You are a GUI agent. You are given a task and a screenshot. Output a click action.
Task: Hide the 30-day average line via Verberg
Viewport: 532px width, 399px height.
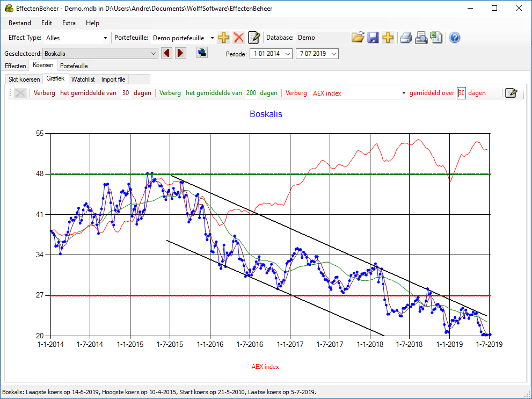click(x=45, y=93)
